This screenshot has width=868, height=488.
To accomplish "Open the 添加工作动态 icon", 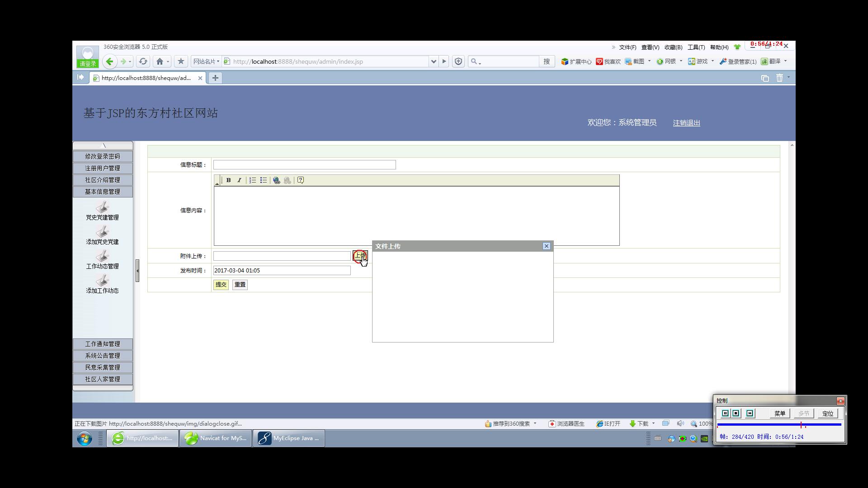I will [103, 280].
